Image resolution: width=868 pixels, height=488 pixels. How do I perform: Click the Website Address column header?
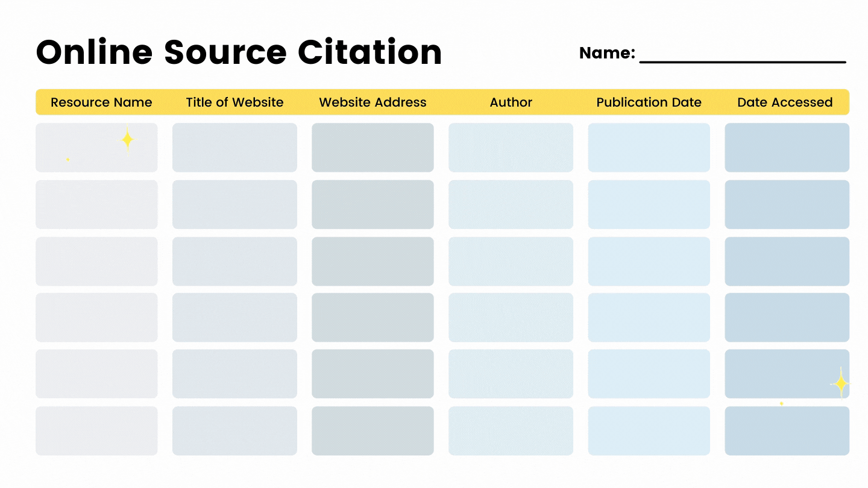(x=373, y=102)
